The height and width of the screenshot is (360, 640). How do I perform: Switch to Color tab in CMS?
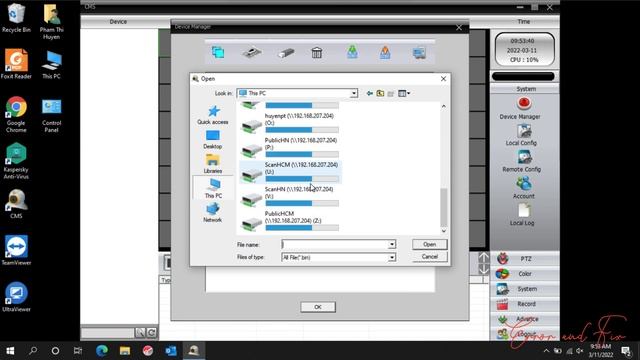coord(524,274)
